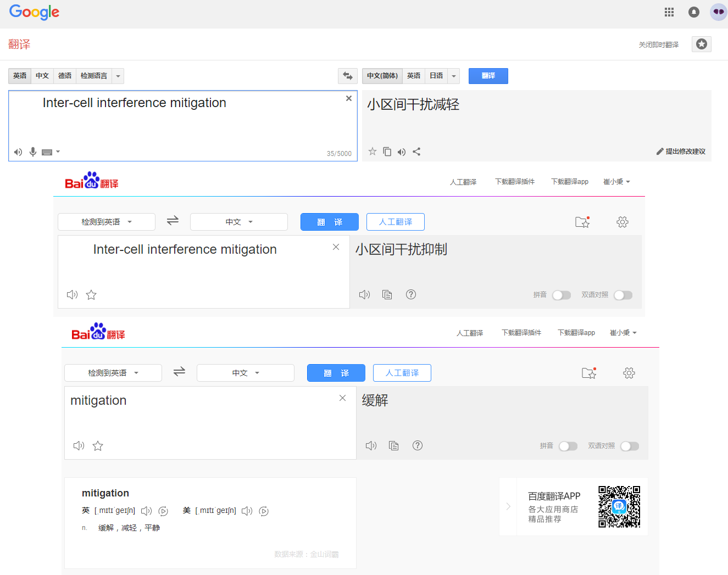Play audio of 缓解 translation
This screenshot has width=728, height=575.
pyautogui.click(x=371, y=446)
